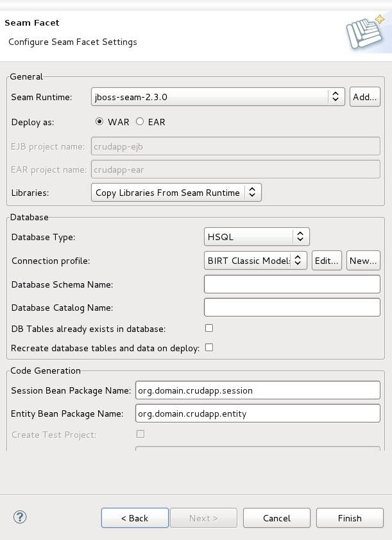Go Back to the previous wizard page

click(x=135, y=518)
